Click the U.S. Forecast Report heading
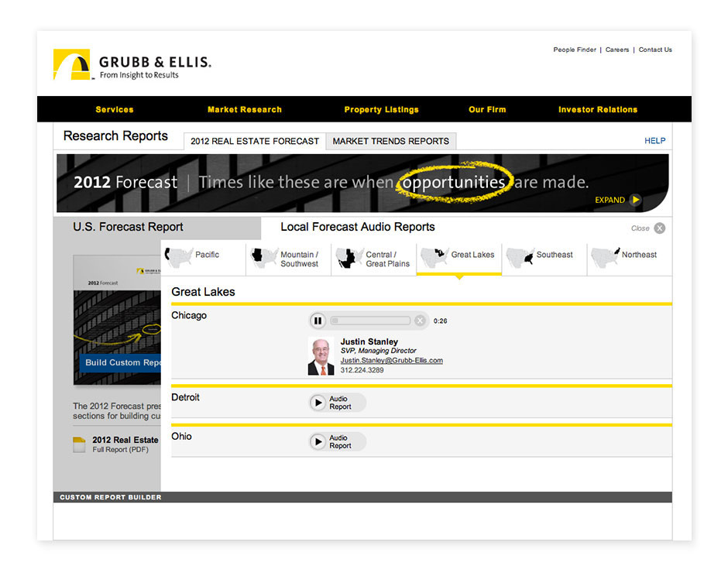The width and height of the screenshot is (728, 573). tap(128, 227)
